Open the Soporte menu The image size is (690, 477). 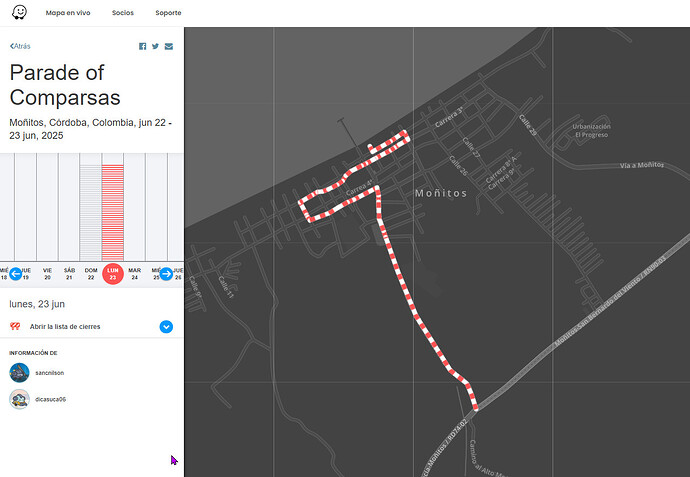168,13
